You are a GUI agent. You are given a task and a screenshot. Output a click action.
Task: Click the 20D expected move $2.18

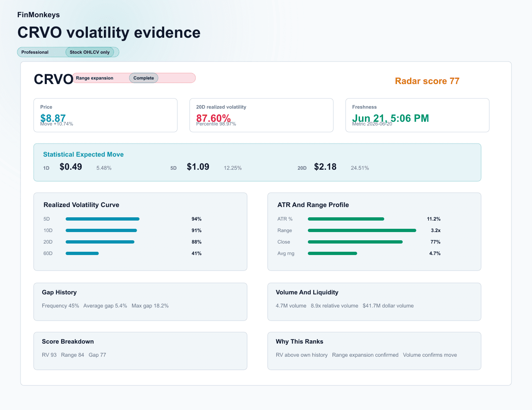coord(325,167)
